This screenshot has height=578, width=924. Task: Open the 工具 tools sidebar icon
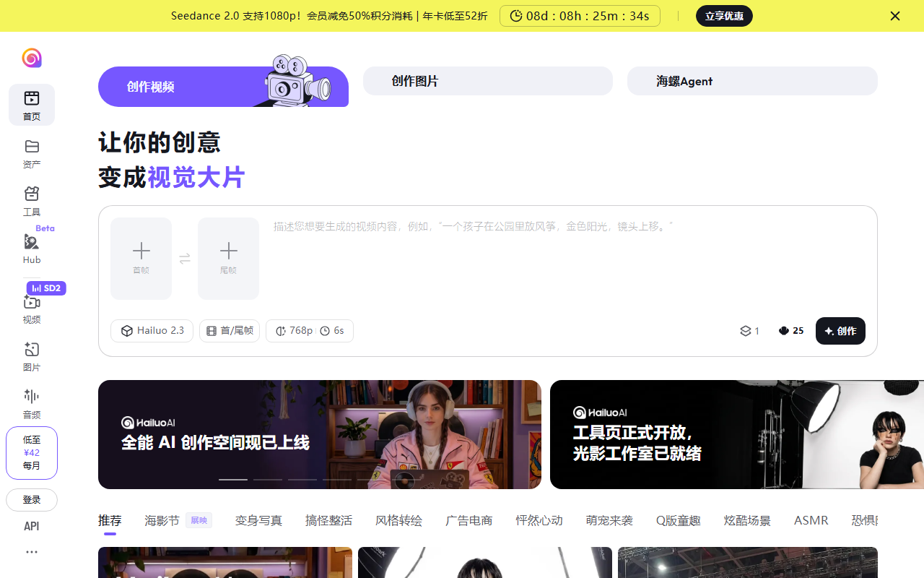click(x=32, y=201)
